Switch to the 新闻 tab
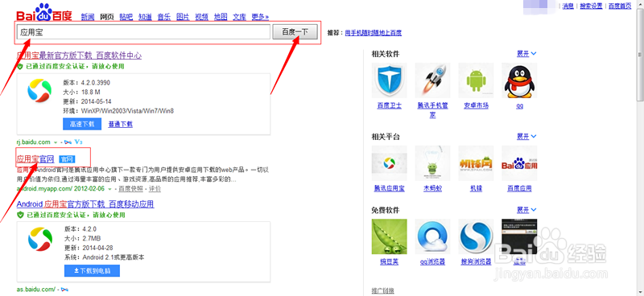Image resolution: width=644 pixels, height=296 pixels. pyautogui.click(x=88, y=17)
